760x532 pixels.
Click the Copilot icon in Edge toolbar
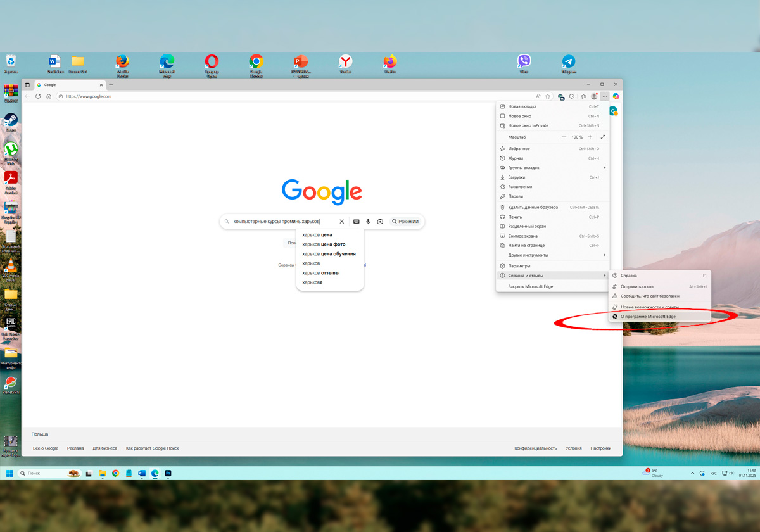[x=616, y=96]
